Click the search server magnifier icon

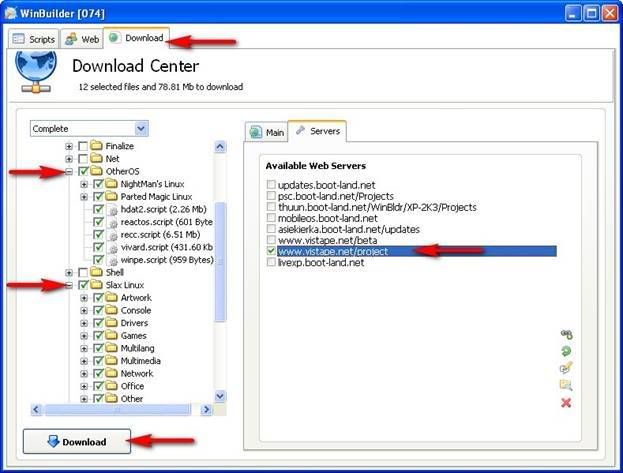coord(566,385)
